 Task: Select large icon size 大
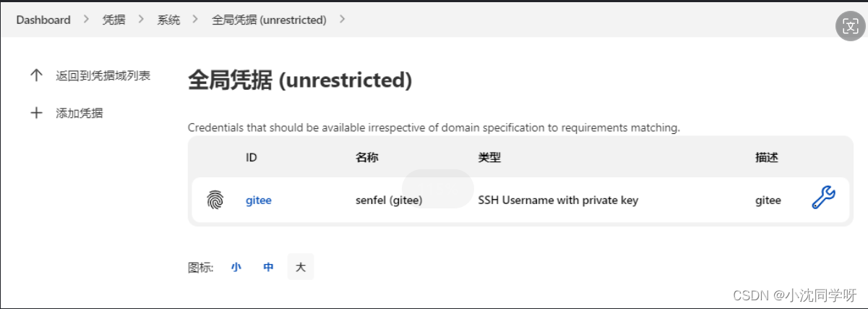pyautogui.click(x=301, y=267)
